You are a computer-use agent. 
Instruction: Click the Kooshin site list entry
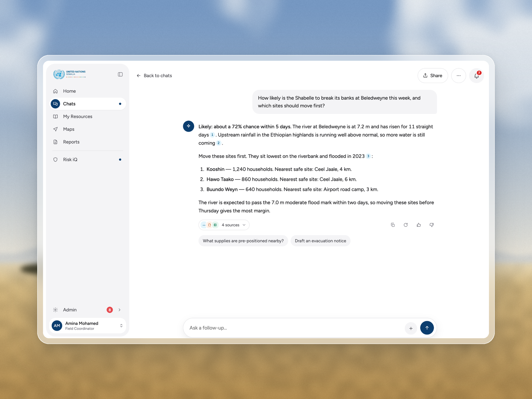pyautogui.click(x=276, y=169)
